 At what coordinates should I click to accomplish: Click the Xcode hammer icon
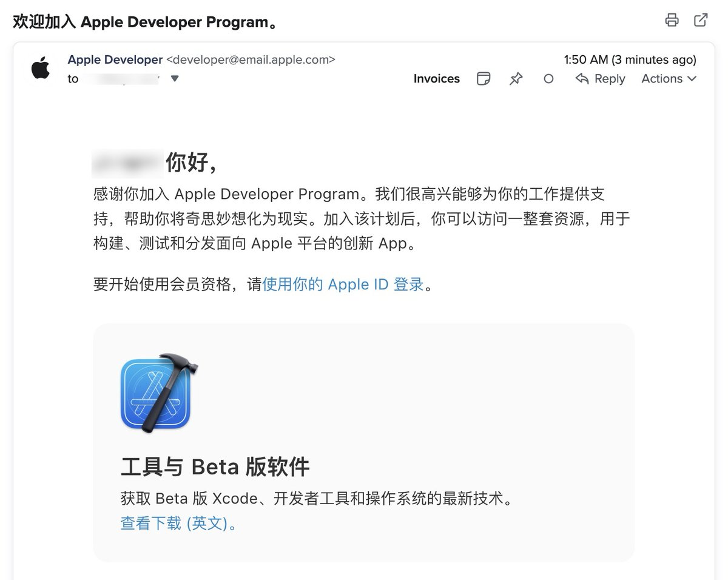pos(160,393)
